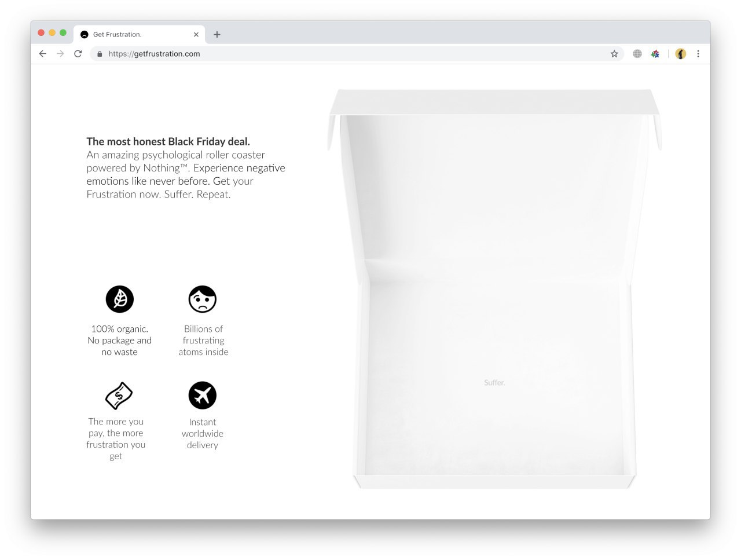Click the forward navigation arrow

(60, 54)
